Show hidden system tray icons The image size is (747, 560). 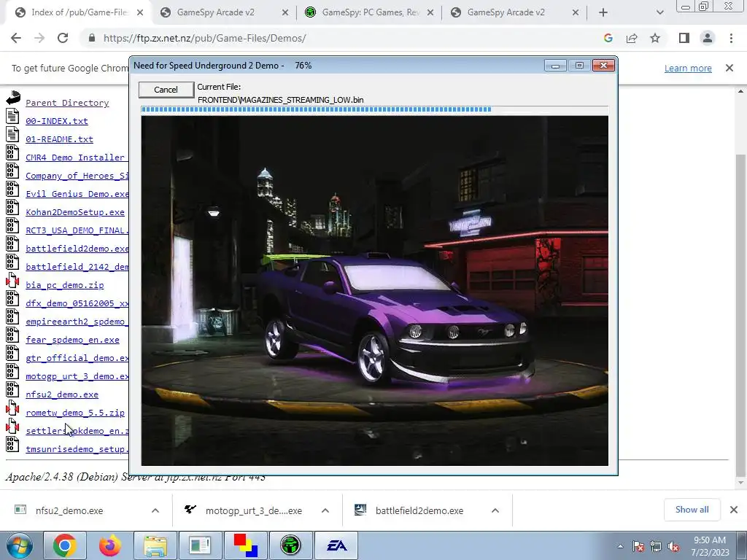[620, 546]
